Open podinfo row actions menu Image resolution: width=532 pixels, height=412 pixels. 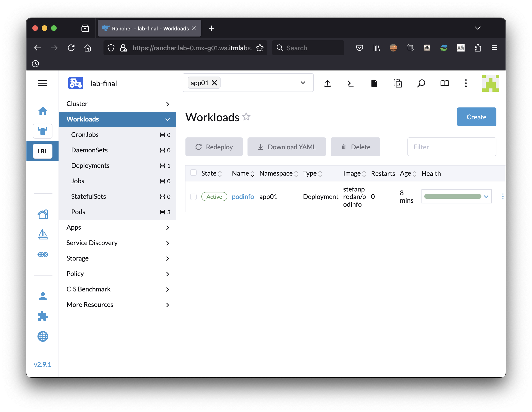point(503,196)
